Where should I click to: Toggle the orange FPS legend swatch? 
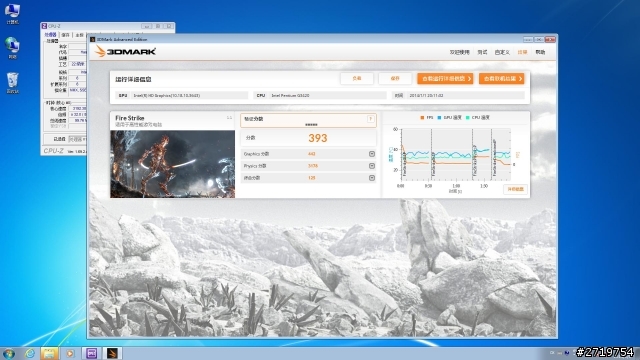422,118
